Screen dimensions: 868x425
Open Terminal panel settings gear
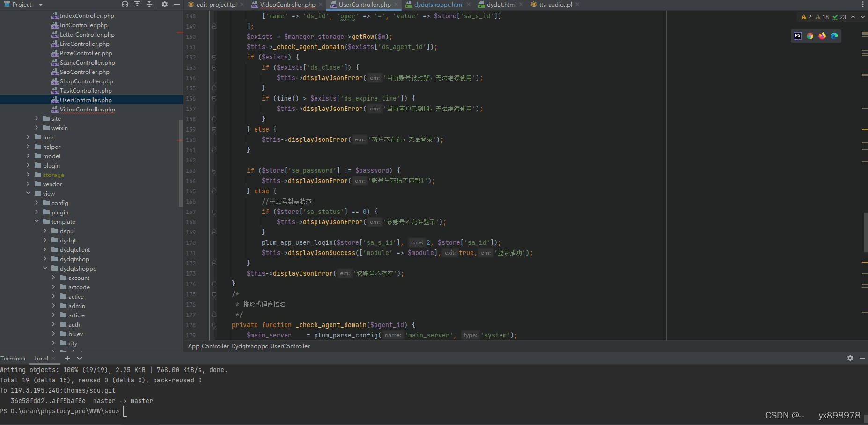[x=850, y=358]
